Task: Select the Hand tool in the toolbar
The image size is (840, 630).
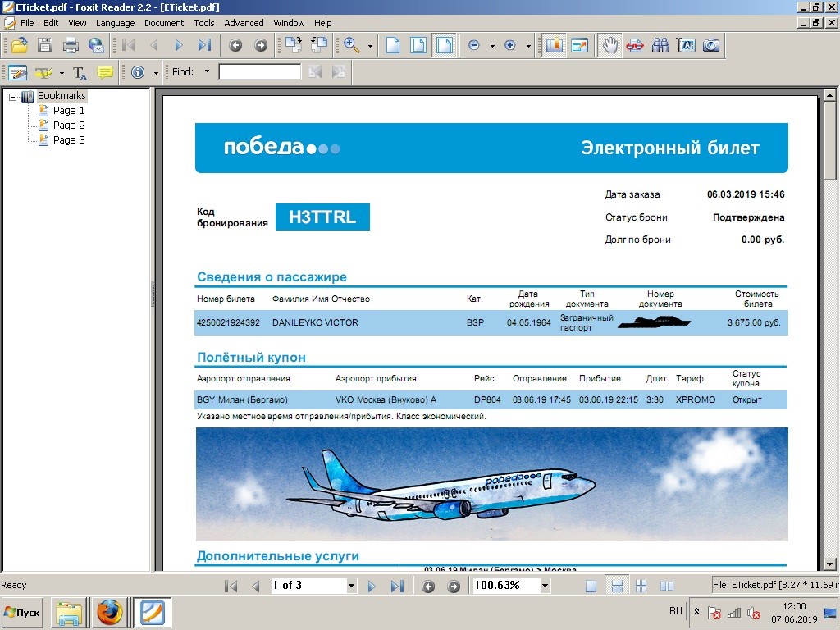Action: 609,45
